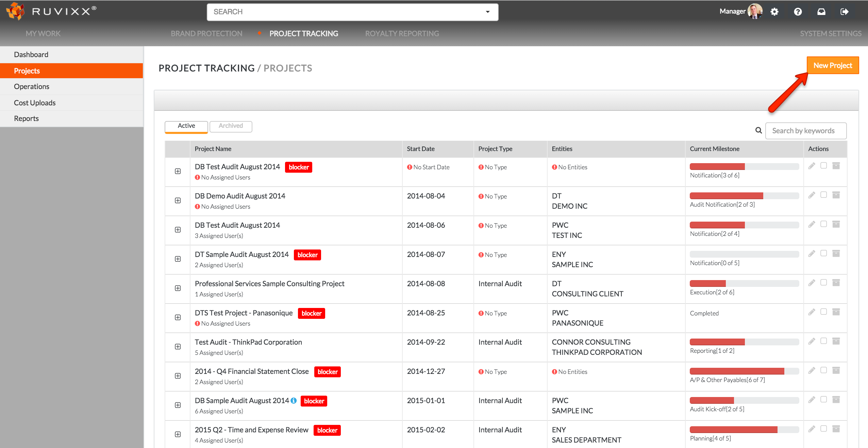The width and height of the screenshot is (868, 448).
Task: Click the keyword search magnifier icon
Action: (758, 131)
